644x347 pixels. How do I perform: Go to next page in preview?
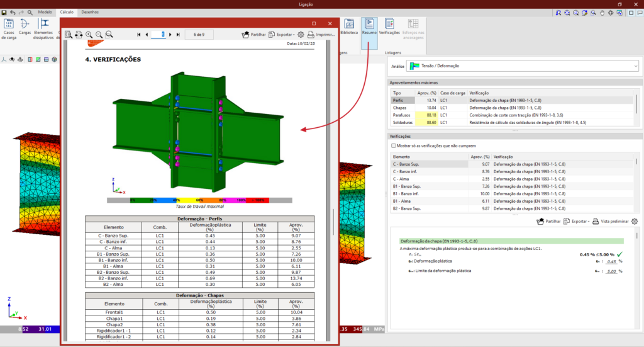pos(171,34)
